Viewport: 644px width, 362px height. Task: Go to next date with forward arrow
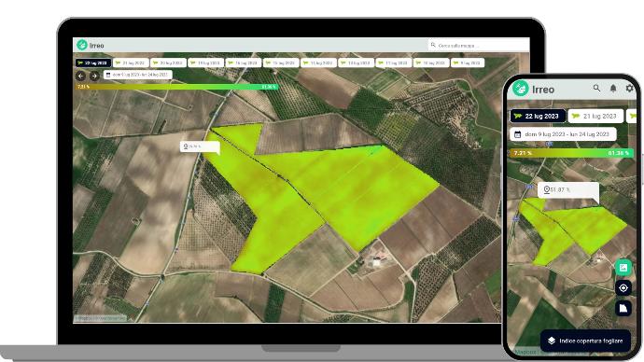[94, 76]
